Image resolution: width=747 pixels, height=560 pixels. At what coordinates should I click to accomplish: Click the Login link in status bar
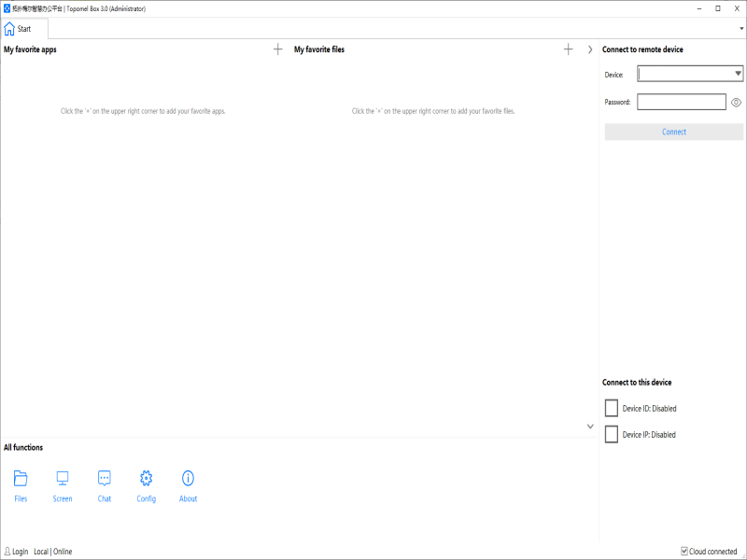pyautogui.click(x=20, y=552)
